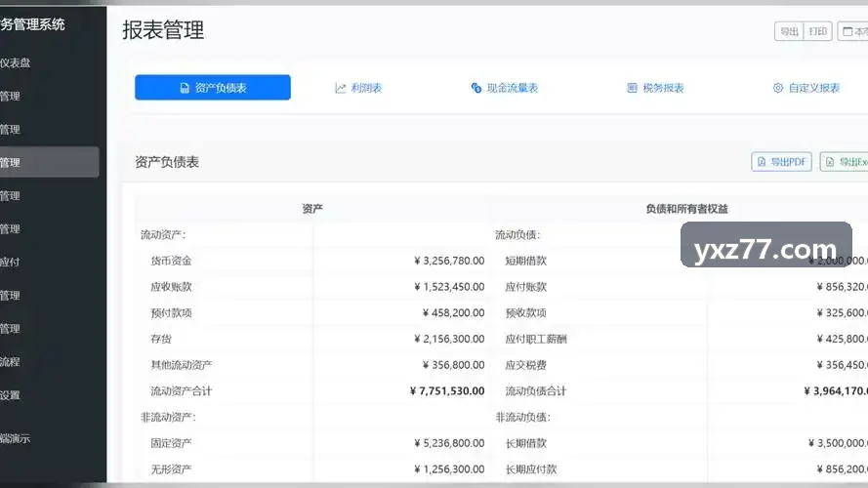
Task: Click the value ¥ 2,156,300.00
Action: [449, 339]
